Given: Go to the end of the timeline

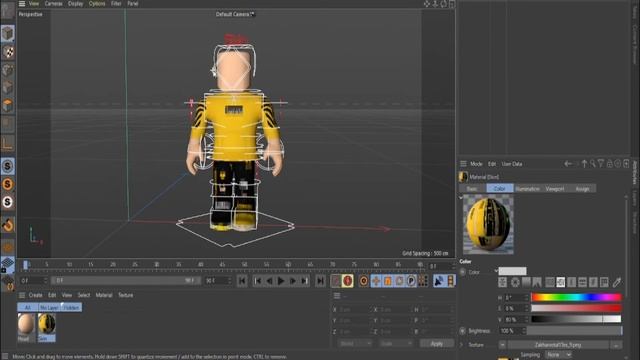Looking at the screenshot, I should click(321, 281).
